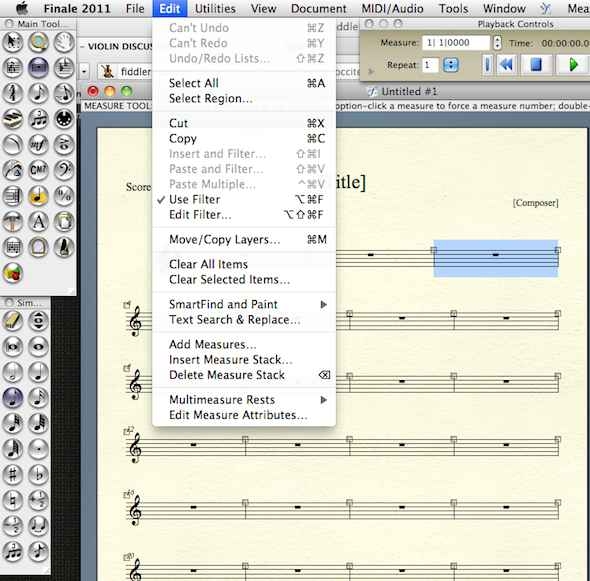Choose the tie icon in Simple Entry palette
The width and height of the screenshot is (590, 581).
(38, 525)
